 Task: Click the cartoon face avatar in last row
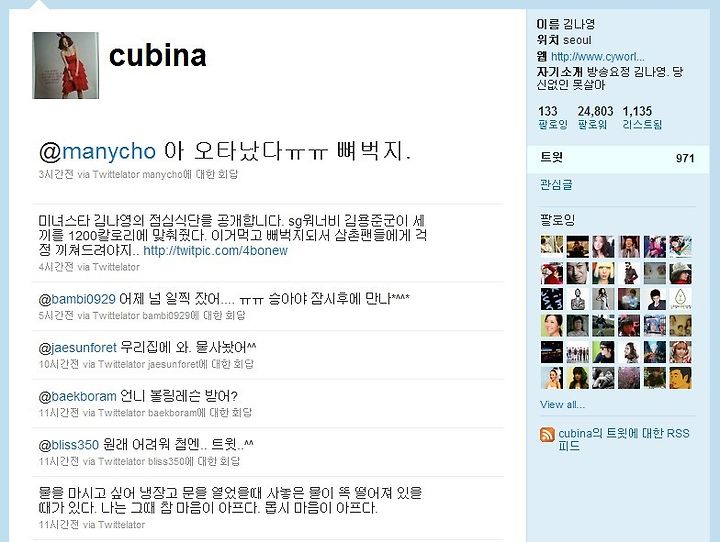tap(681, 378)
